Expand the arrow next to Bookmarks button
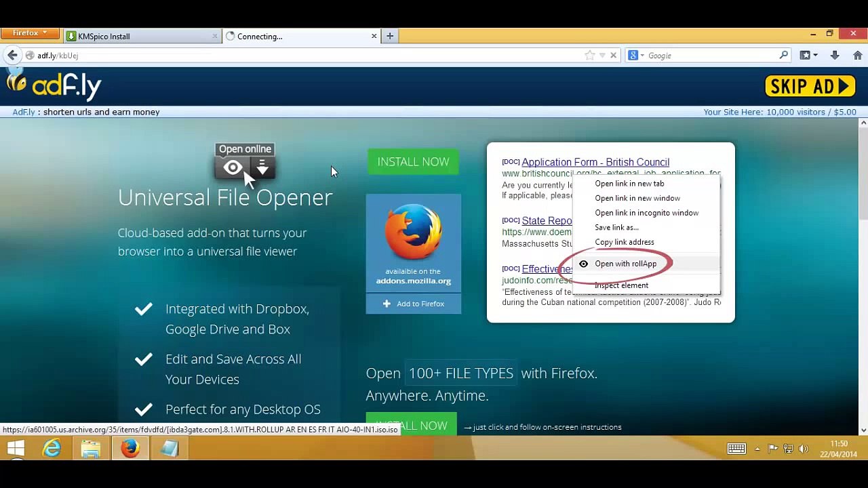This screenshot has width=868, height=488. (x=815, y=56)
